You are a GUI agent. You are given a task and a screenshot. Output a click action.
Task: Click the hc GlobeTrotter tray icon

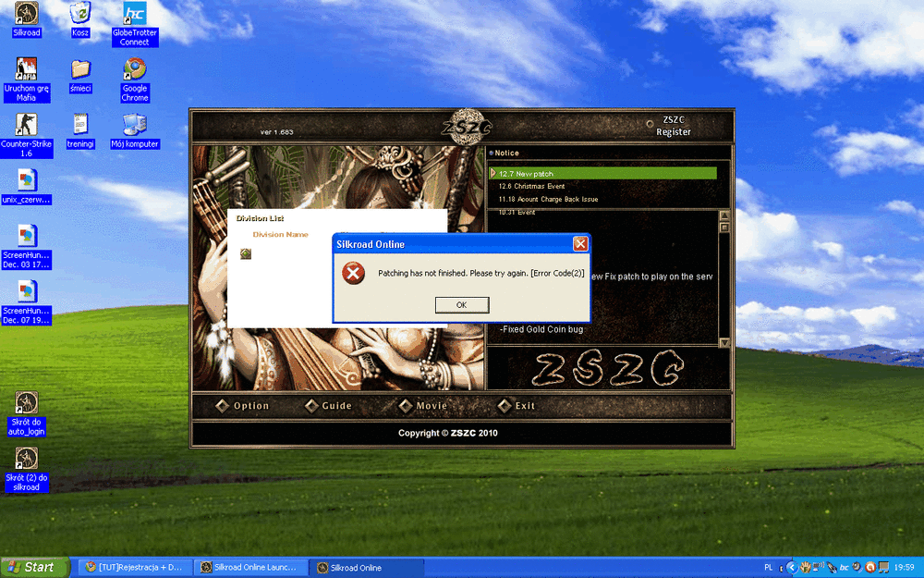[x=845, y=568]
